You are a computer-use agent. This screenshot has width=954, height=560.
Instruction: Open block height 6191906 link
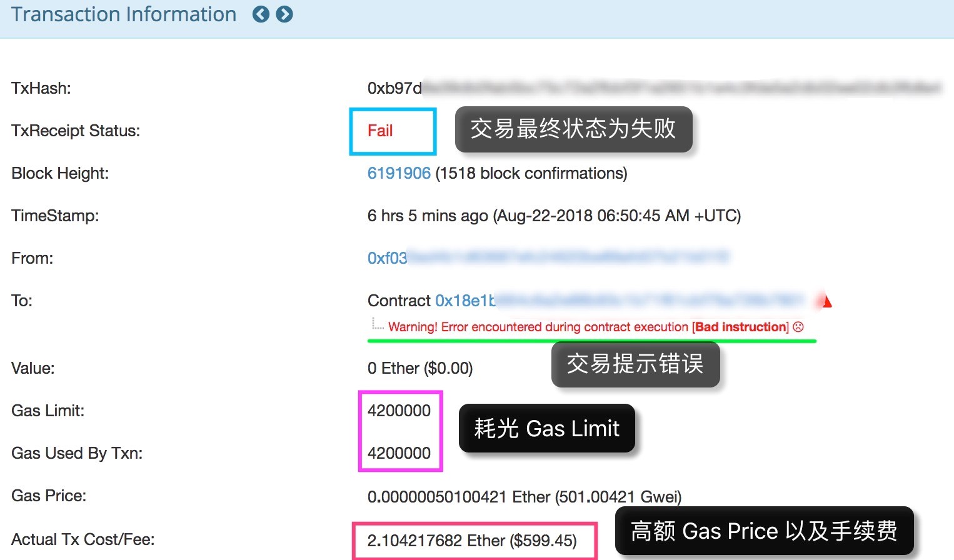pos(399,173)
